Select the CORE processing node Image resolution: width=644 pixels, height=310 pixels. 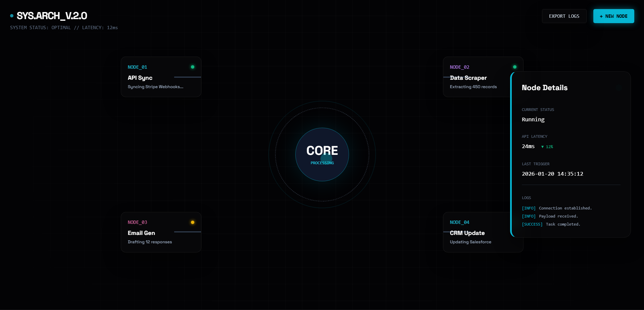(322, 154)
